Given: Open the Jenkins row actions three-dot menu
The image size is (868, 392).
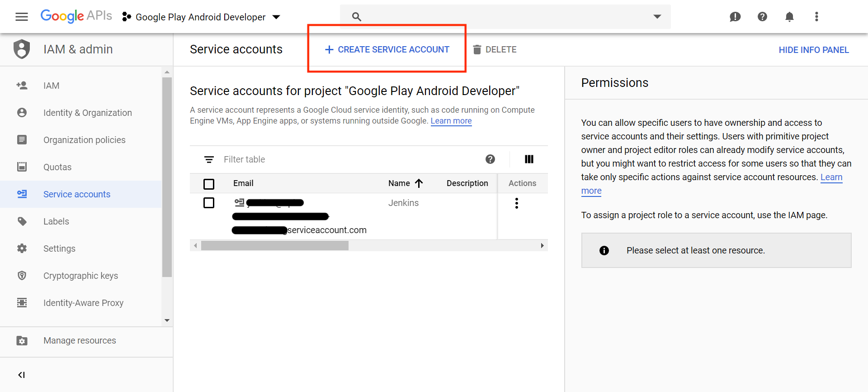Looking at the screenshot, I should click(516, 203).
